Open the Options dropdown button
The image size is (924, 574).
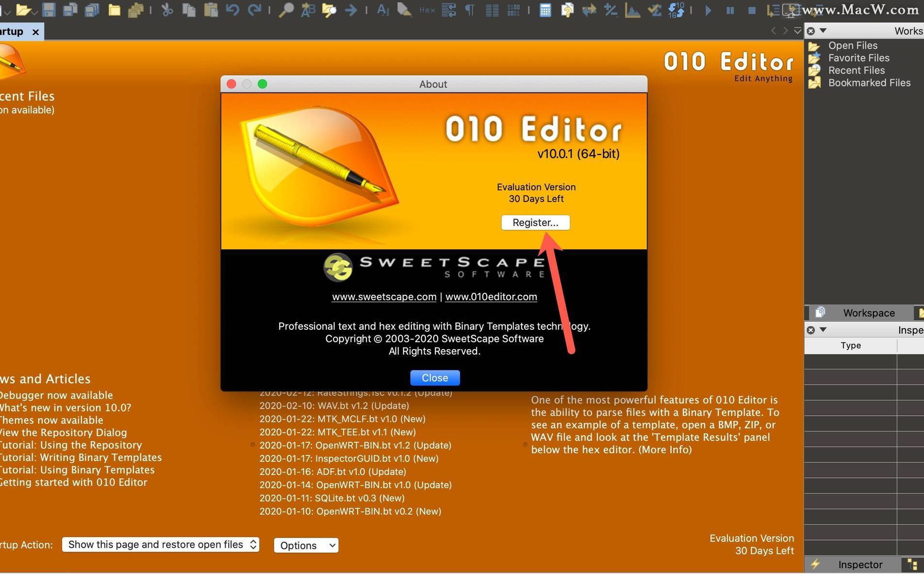[x=306, y=545]
